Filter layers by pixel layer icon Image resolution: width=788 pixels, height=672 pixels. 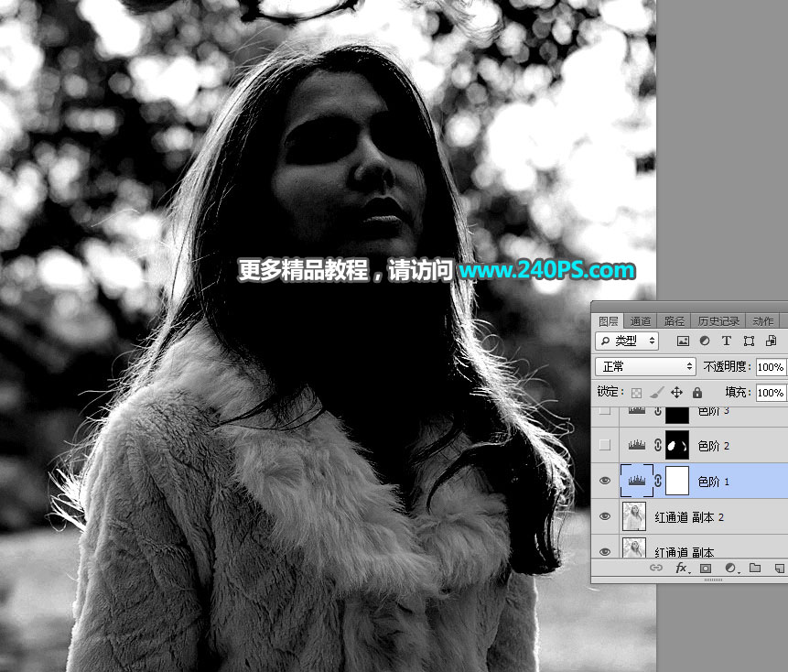coord(683,341)
